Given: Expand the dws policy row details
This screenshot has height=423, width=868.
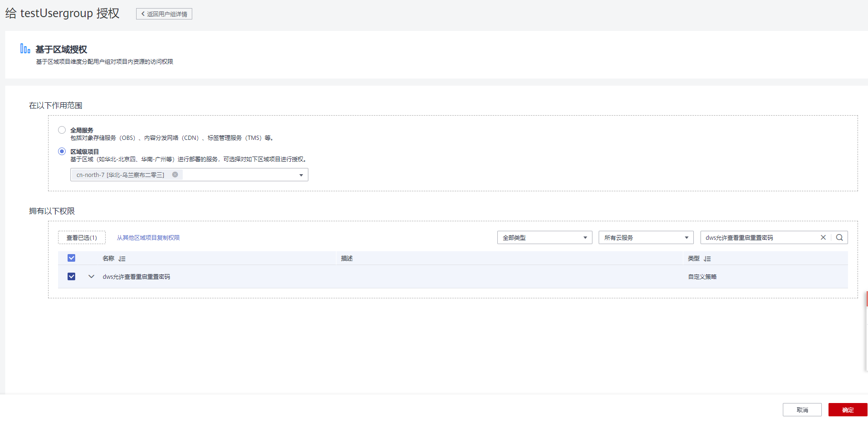Looking at the screenshot, I should click(91, 276).
